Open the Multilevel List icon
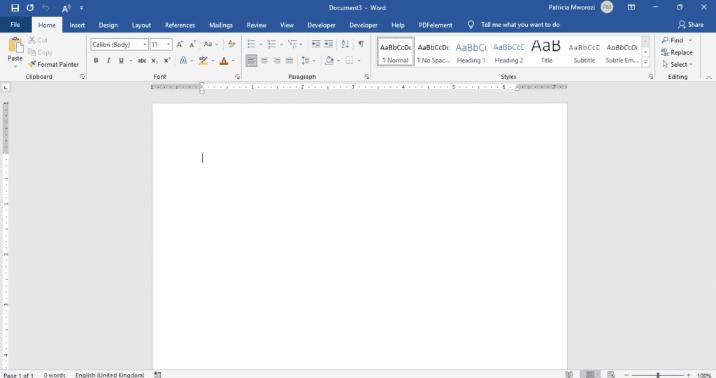Image resolution: width=716 pixels, height=378 pixels. point(292,44)
